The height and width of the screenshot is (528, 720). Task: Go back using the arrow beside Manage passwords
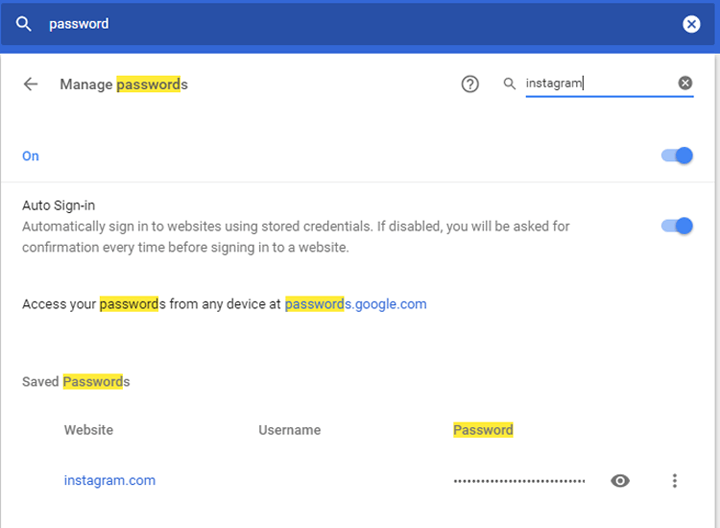coord(31,84)
